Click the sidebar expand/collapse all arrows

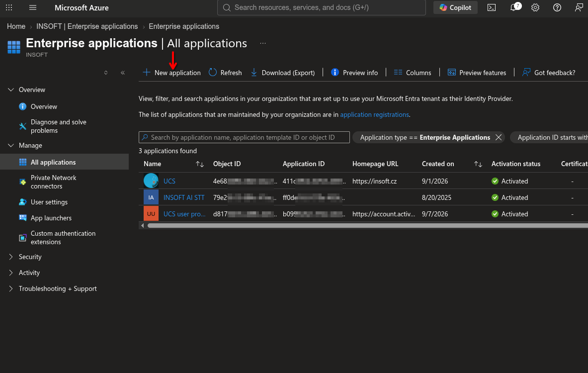[x=106, y=73]
